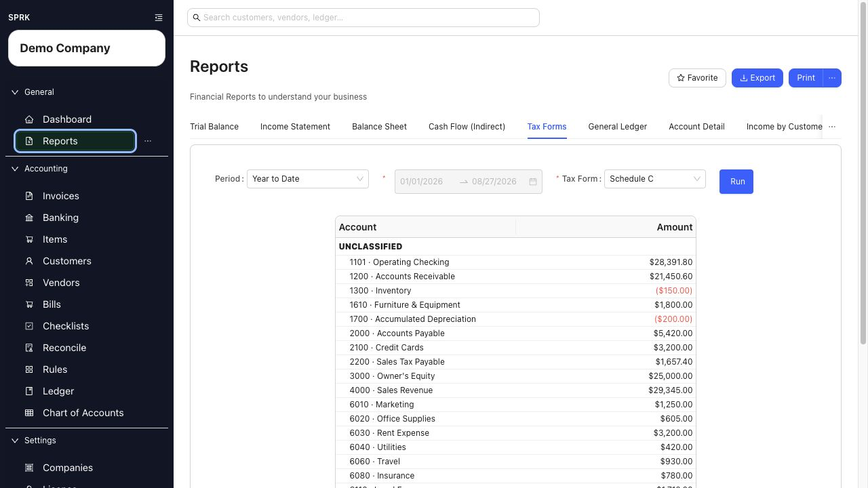The image size is (868, 488).
Task: Select the 1300 · Inventory row
Action: [515, 291]
